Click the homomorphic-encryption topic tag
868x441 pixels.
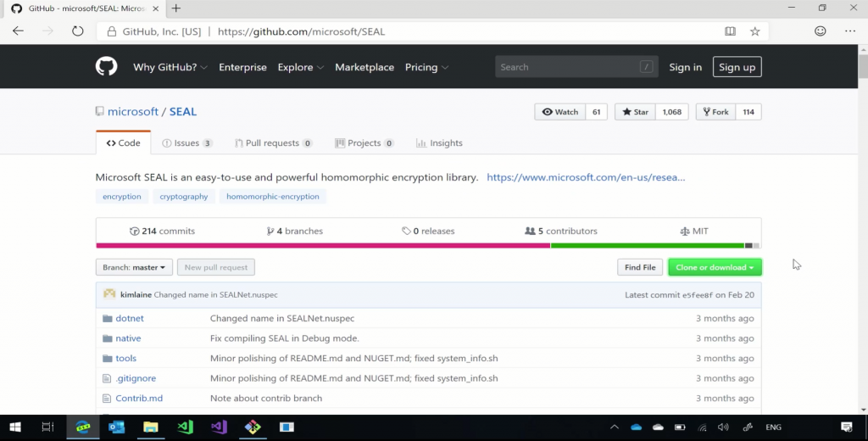272,197
